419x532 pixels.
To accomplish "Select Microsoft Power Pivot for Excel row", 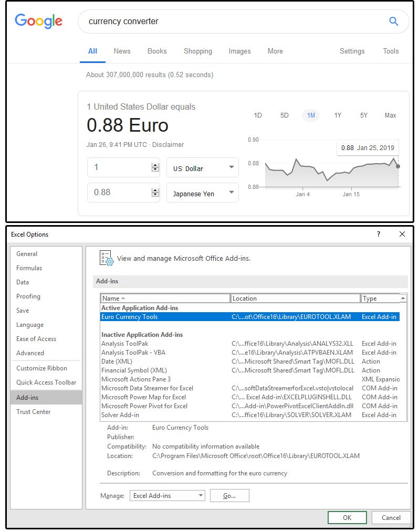I will pyautogui.click(x=250, y=406).
